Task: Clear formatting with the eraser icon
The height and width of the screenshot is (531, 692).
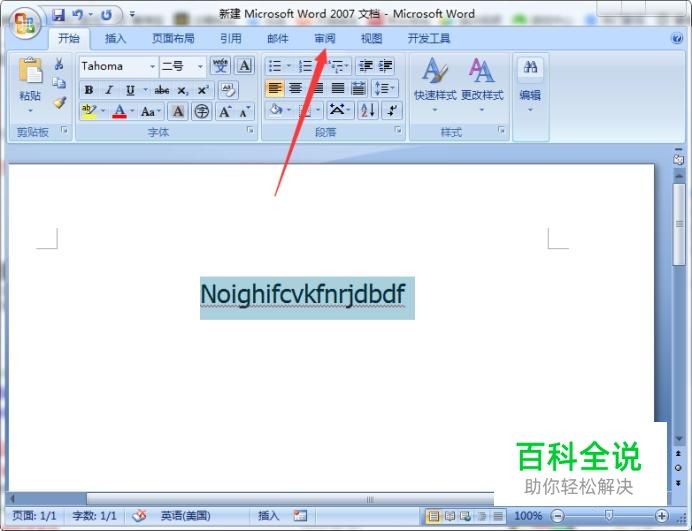Action: coord(228,90)
